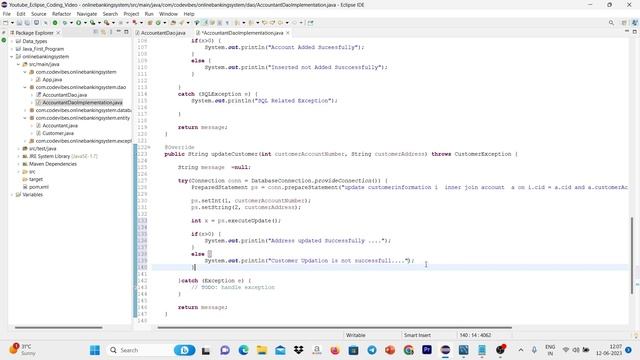Collapse the com.codevibes.onlinebankingsystem.dao package

tap(25, 87)
